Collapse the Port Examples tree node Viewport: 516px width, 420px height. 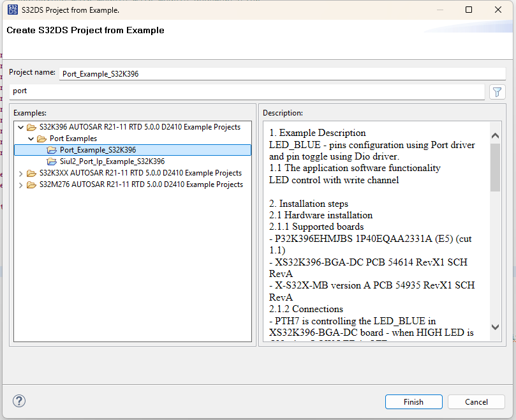tap(30, 139)
